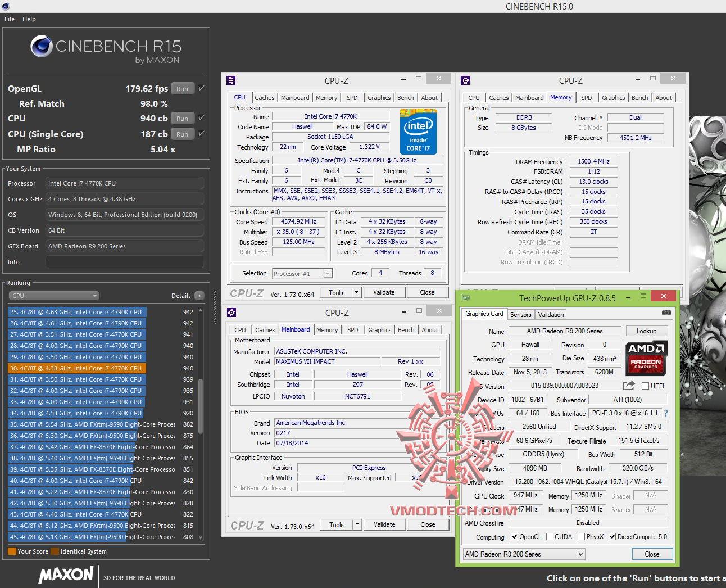Image resolution: width=726 pixels, height=588 pixels.
Task: Click the camera screenshot icon in GPU-Z
Action: coord(666,313)
